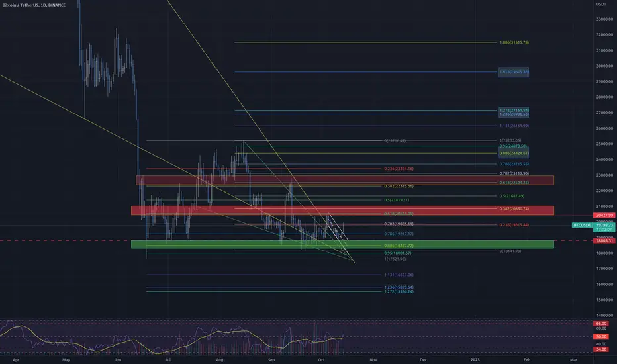This screenshot has width=617, height=364.
Task: Click the 0.5(21687.49) level label
Action: 512,196
